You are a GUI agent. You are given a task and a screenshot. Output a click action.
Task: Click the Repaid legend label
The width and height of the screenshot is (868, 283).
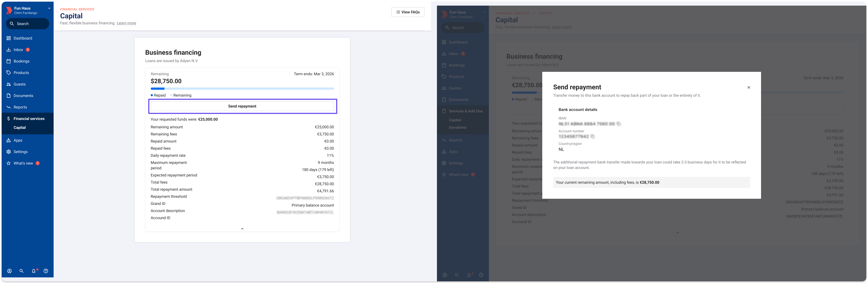[160, 95]
